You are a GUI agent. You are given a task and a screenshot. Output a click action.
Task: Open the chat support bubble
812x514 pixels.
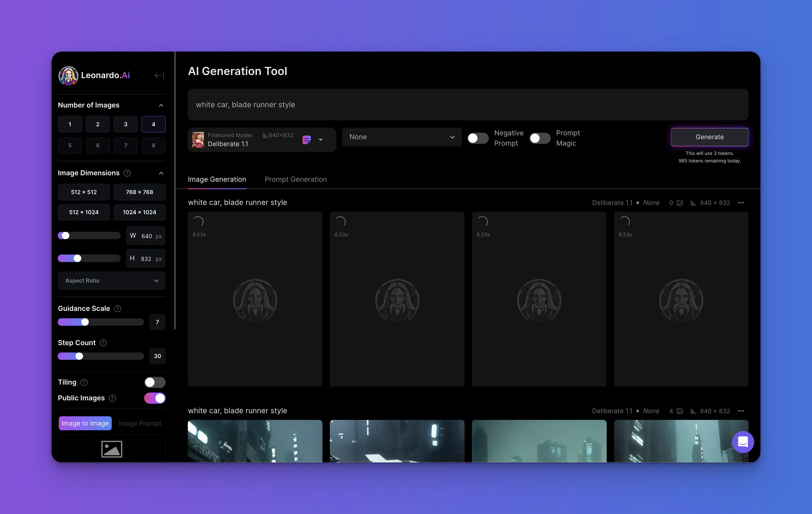743,442
